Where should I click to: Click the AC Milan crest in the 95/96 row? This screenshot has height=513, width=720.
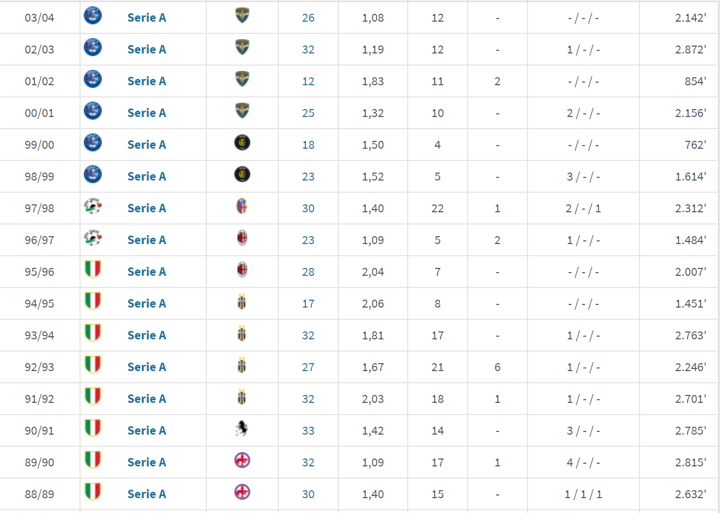(242, 270)
